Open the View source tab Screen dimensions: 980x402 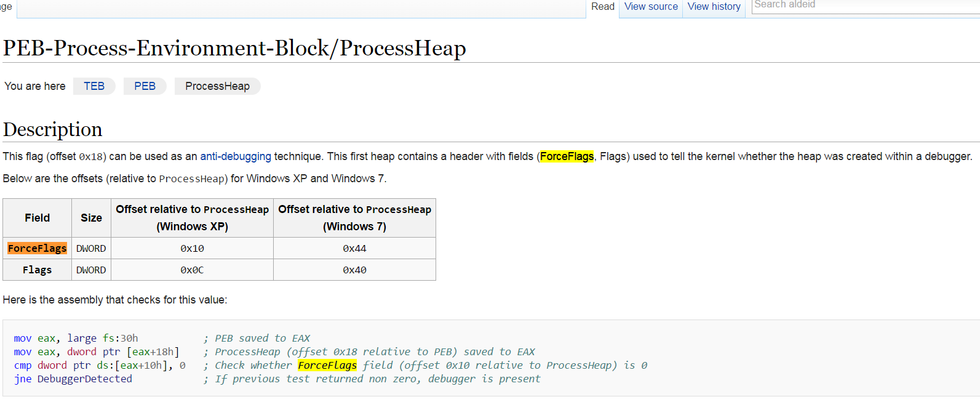(x=651, y=7)
